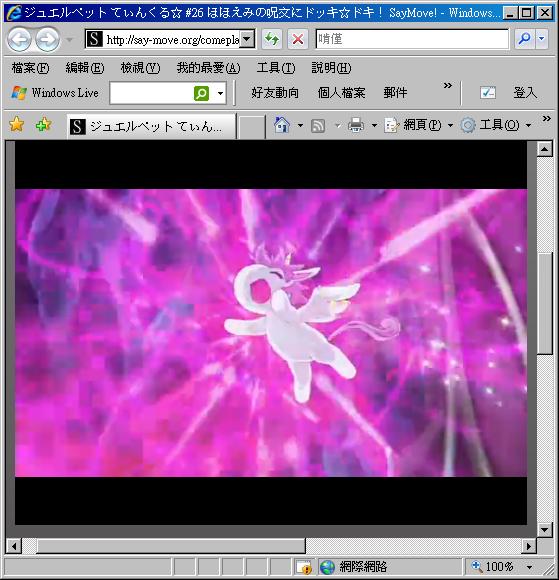Click the 網際網路 zone globe icon
This screenshot has width=559, height=580.
[327, 567]
